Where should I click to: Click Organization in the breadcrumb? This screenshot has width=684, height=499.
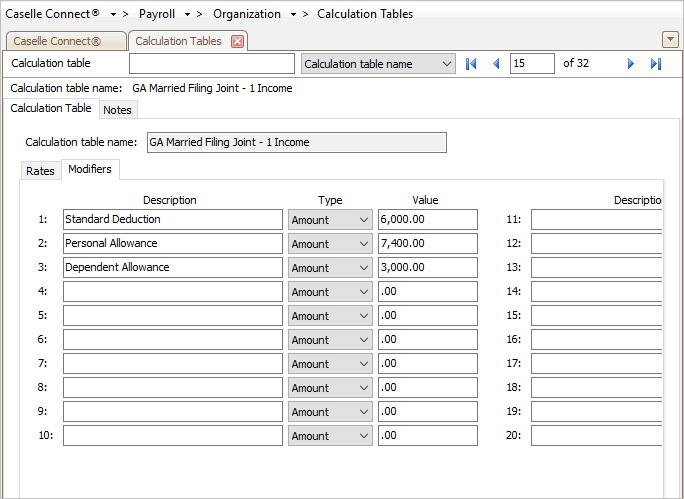coord(247,14)
